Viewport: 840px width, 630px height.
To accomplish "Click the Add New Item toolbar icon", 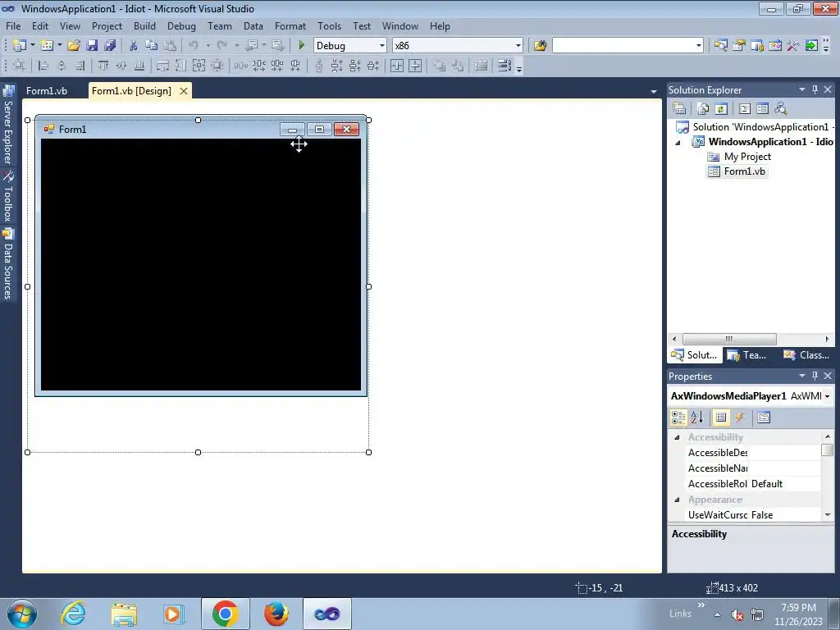I will click(47, 46).
